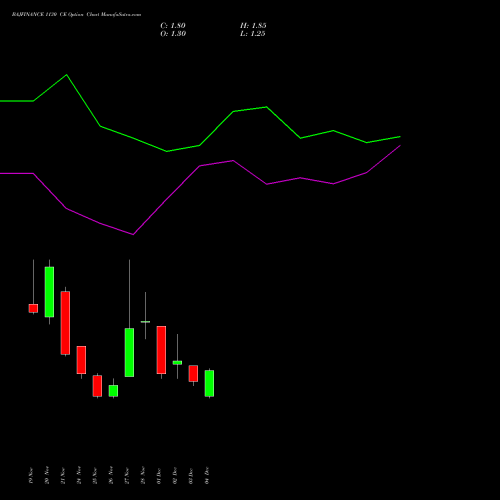Click the green candle body for 27 Nov
Screen dimensions: 500x500
(x=129, y=353)
